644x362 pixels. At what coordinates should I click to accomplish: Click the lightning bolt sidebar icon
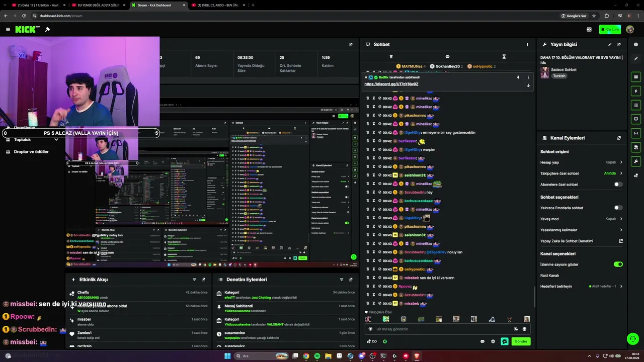click(636, 91)
